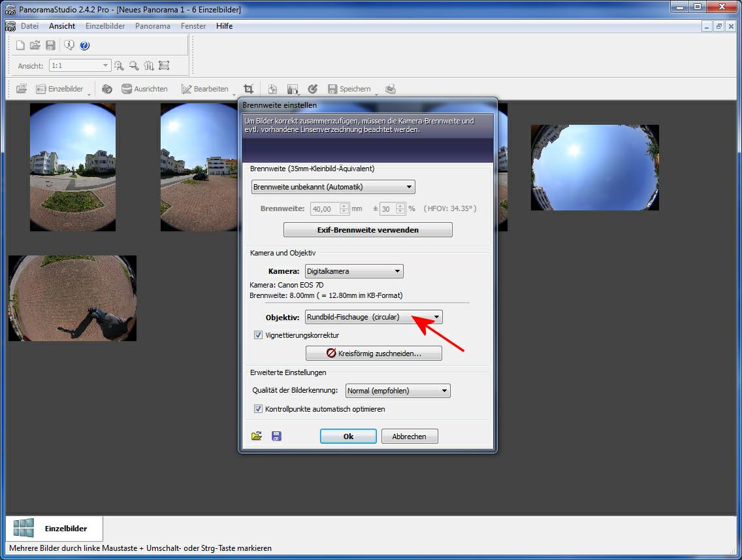Click the fit to window view icon
This screenshot has height=560, width=742.
164,66
